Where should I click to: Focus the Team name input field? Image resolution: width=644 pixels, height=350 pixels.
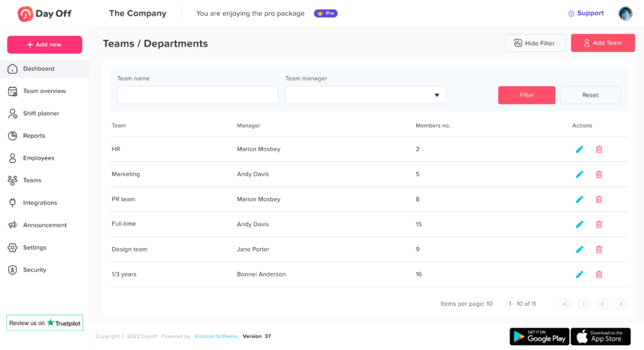pyautogui.click(x=197, y=95)
